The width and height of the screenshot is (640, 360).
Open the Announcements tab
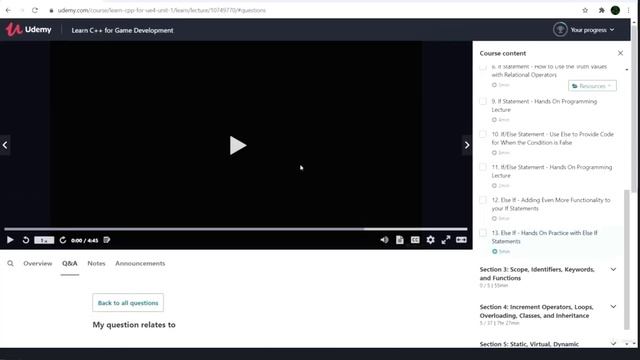pyautogui.click(x=140, y=264)
